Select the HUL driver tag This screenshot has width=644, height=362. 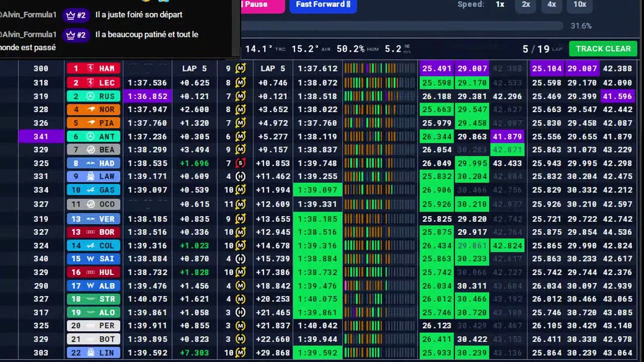94,272
